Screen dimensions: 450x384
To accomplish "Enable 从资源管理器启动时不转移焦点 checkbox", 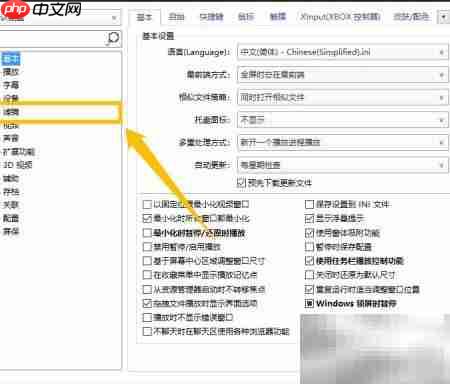I will click(147, 289).
